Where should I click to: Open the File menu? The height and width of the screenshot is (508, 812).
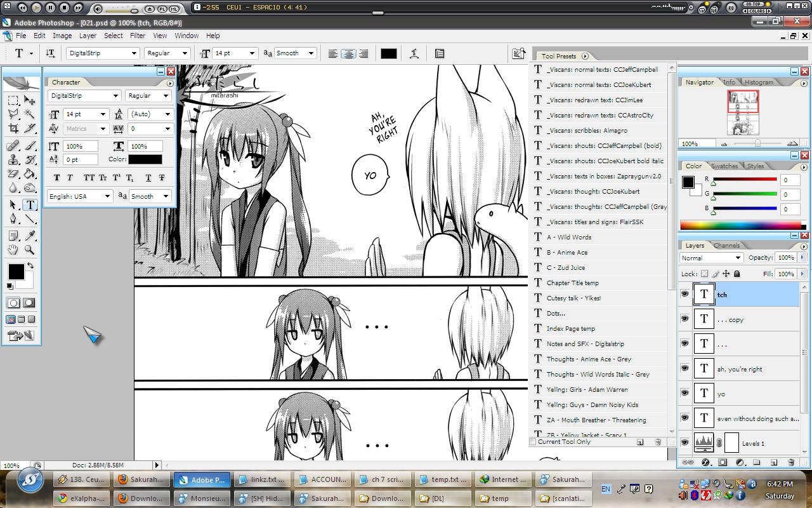pyautogui.click(x=21, y=36)
